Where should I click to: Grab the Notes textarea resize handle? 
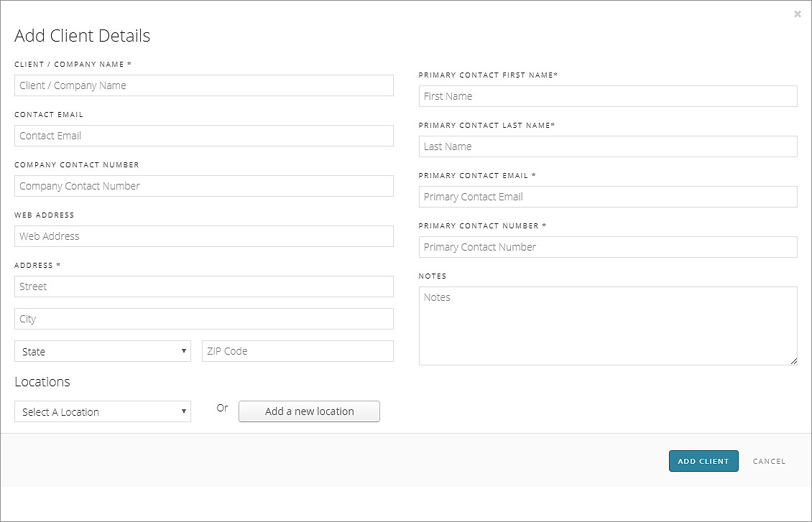point(793,361)
